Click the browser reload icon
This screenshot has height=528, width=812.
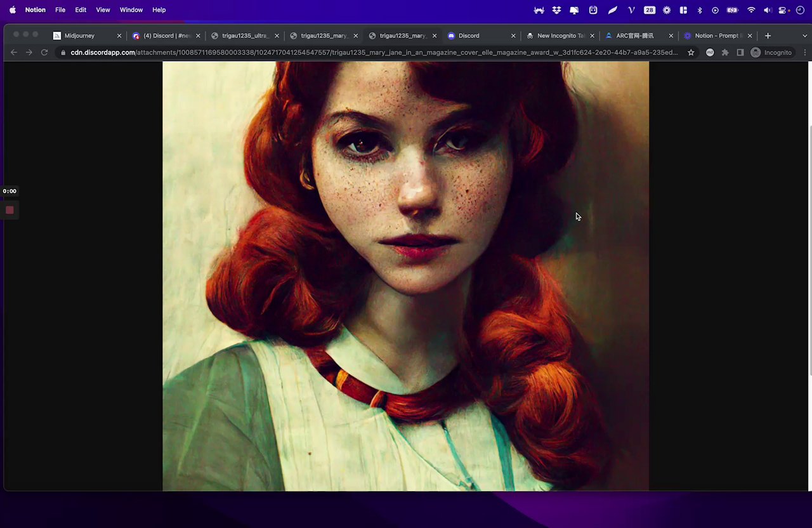[44, 53]
